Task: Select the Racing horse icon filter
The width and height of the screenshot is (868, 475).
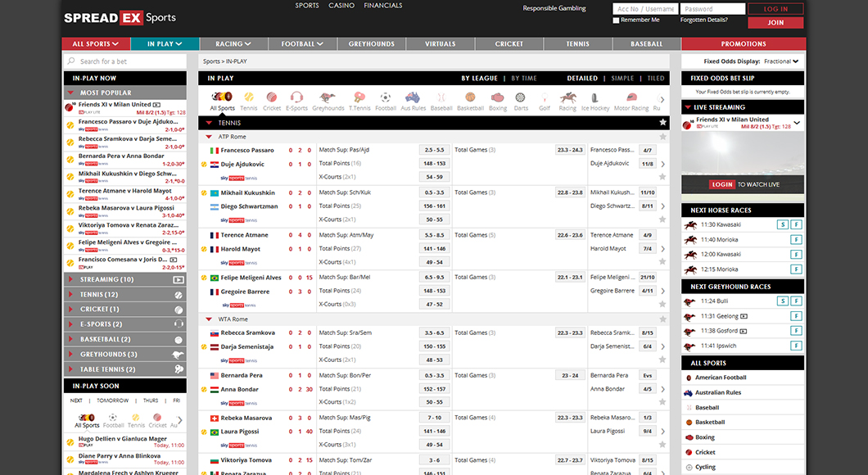Action: tap(567, 101)
